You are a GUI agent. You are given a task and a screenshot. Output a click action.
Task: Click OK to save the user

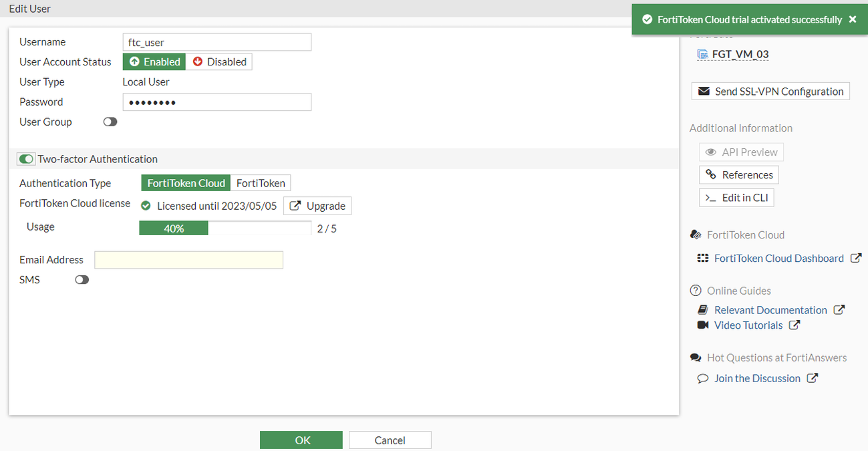click(301, 440)
